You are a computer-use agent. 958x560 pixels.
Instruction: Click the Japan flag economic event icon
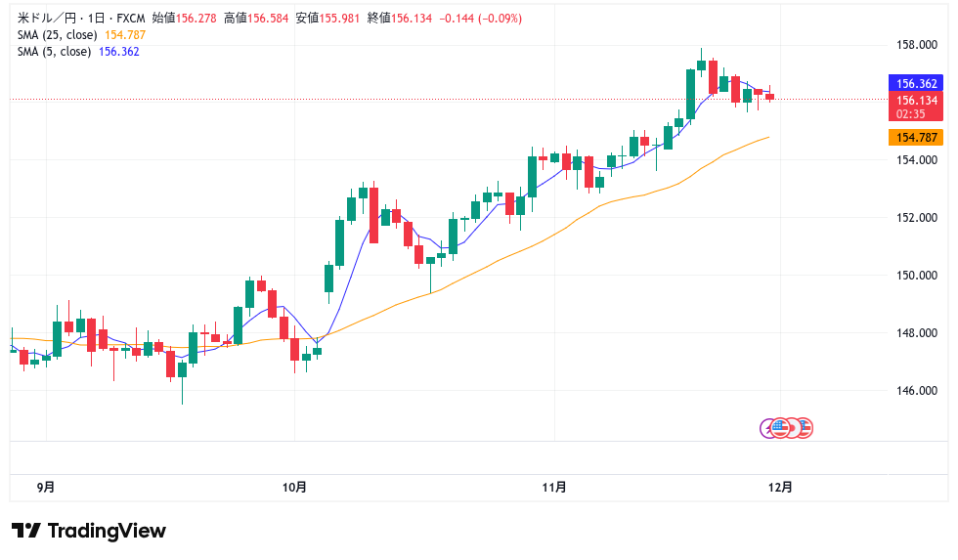coord(793,428)
